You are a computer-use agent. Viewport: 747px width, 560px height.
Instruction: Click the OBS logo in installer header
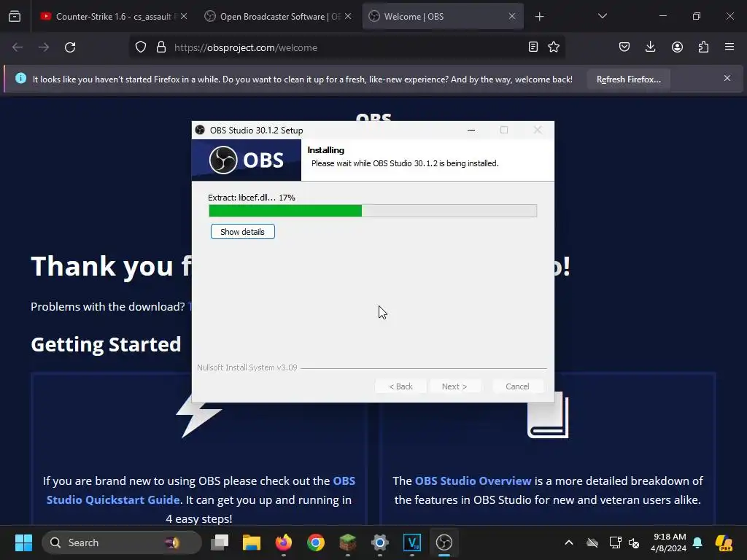pyautogui.click(x=247, y=160)
